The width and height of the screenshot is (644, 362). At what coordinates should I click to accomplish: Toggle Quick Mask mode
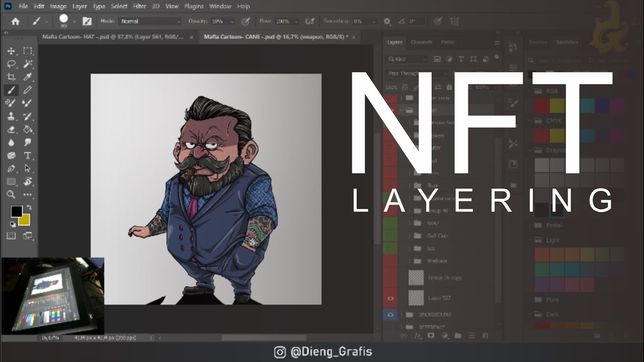tap(11, 235)
